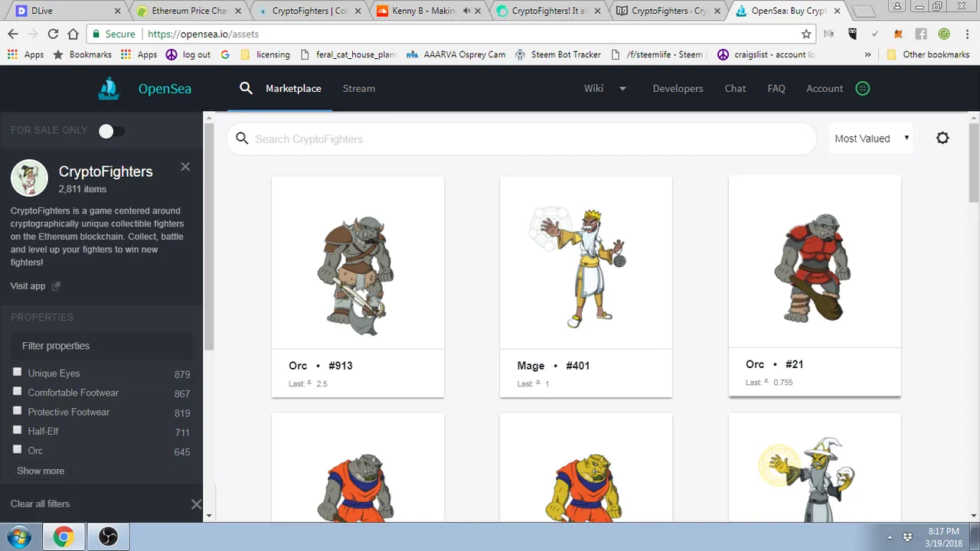Viewport: 980px width, 551px height.
Task: Click the Windows Start button
Action: (18, 536)
